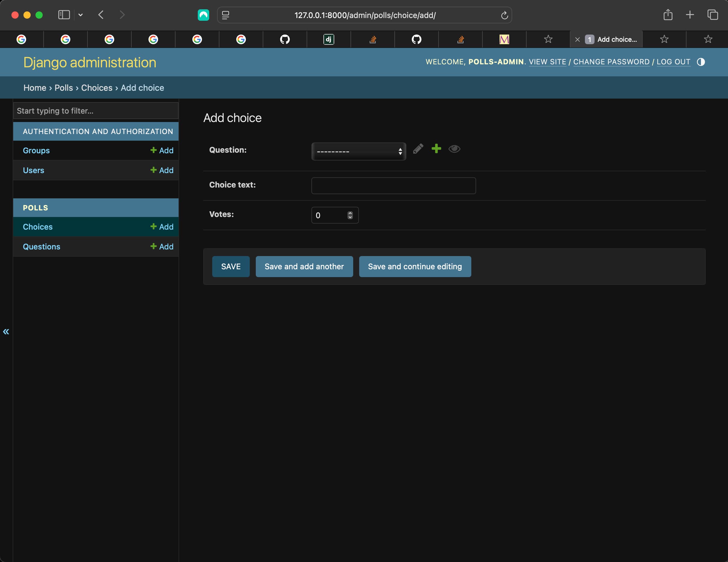Switch to the last star tab

(x=708, y=39)
